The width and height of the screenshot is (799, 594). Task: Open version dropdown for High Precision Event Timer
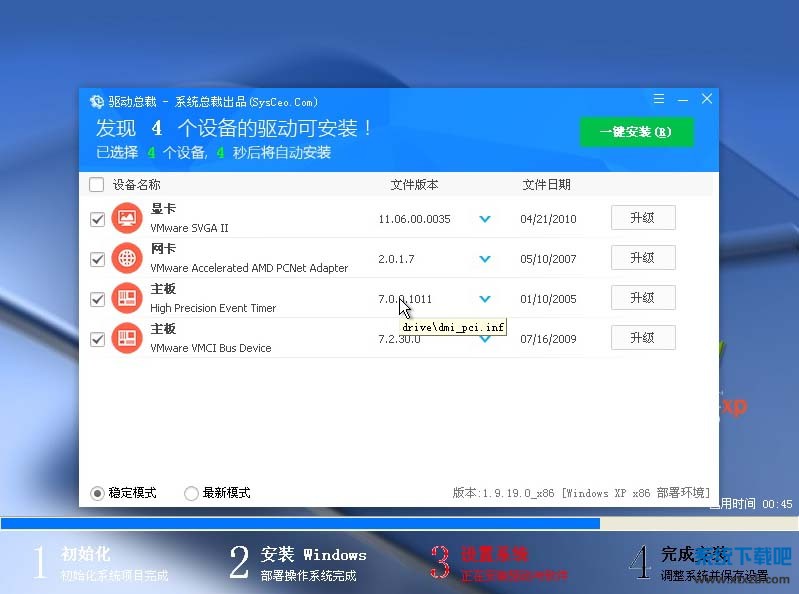point(485,299)
